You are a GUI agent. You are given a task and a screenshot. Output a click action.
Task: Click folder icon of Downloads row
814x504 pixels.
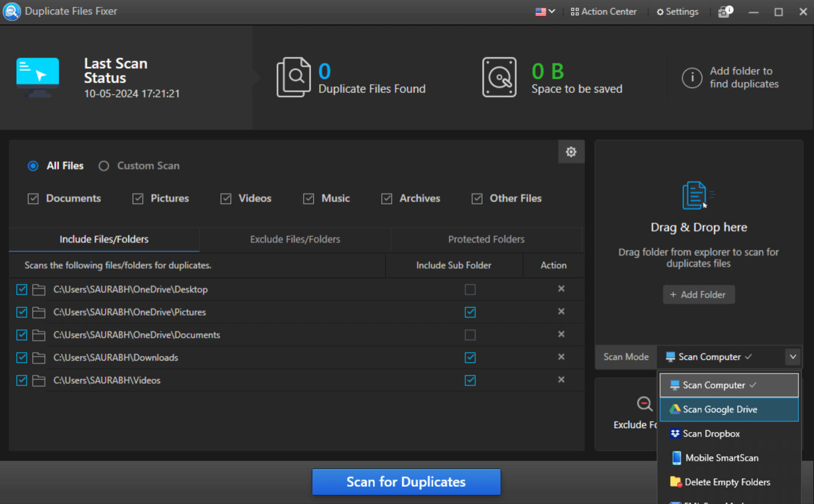pos(39,358)
